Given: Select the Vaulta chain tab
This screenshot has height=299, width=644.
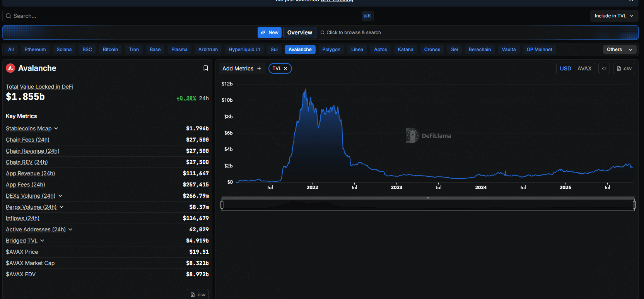Looking at the screenshot, I should point(509,50).
